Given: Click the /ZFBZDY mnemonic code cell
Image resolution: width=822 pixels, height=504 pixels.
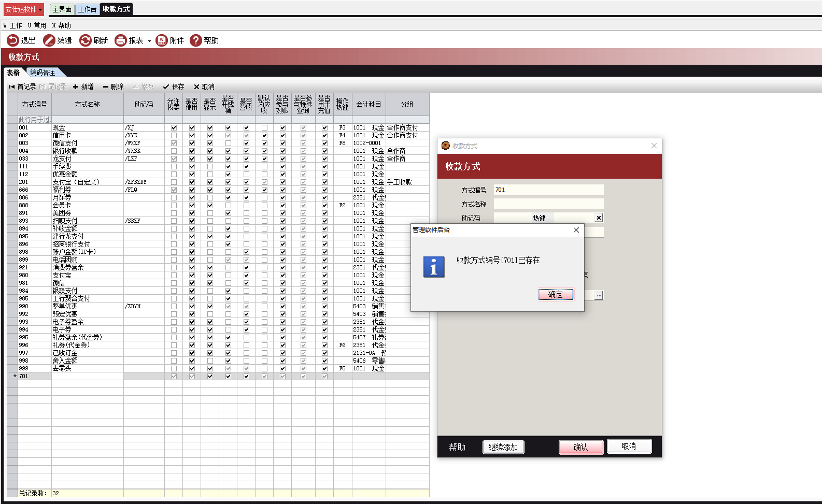Looking at the screenshot, I should pyautogui.click(x=144, y=182).
